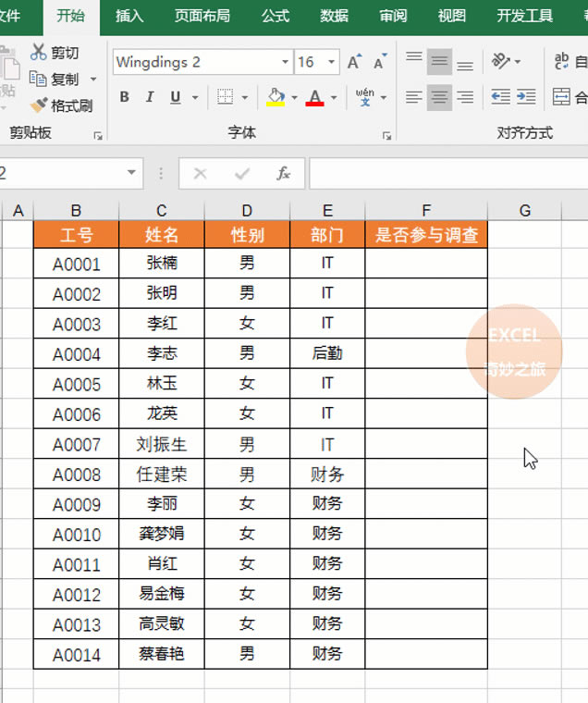Click merge and center icon

(x=561, y=97)
